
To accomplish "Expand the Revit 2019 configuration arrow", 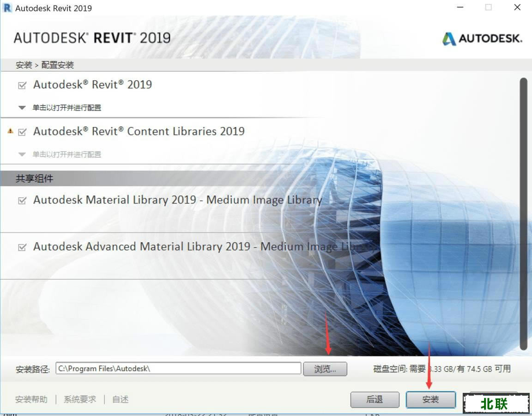I will (22, 108).
